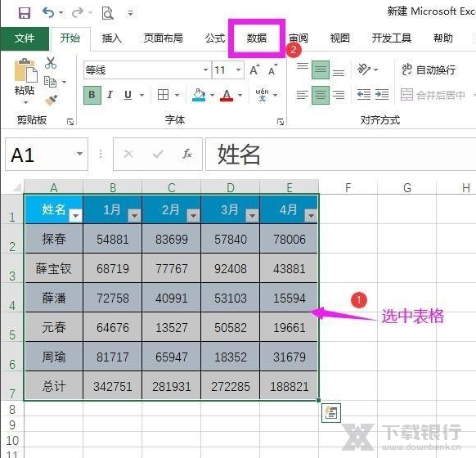
Task: Select column F header
Action: [348, 187]
